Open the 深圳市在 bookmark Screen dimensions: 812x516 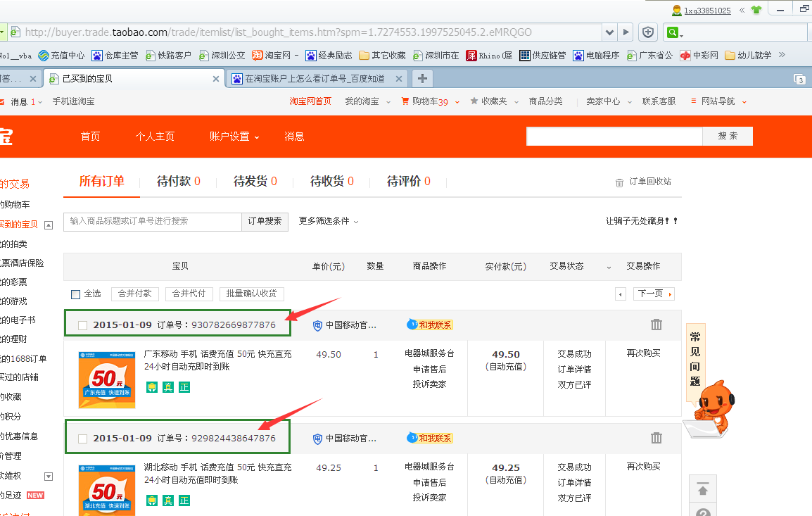coord(436,56)
